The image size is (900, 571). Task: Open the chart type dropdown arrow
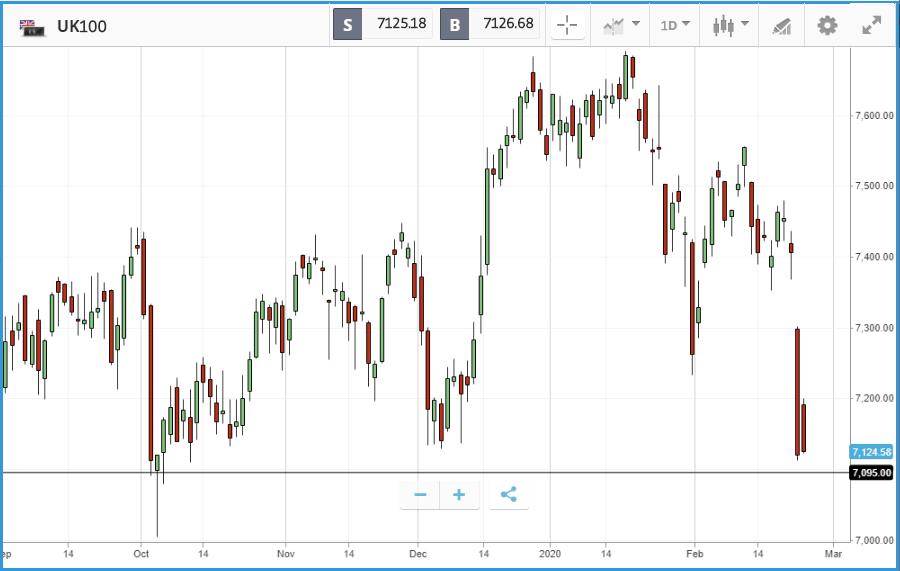tap(745, 24)
